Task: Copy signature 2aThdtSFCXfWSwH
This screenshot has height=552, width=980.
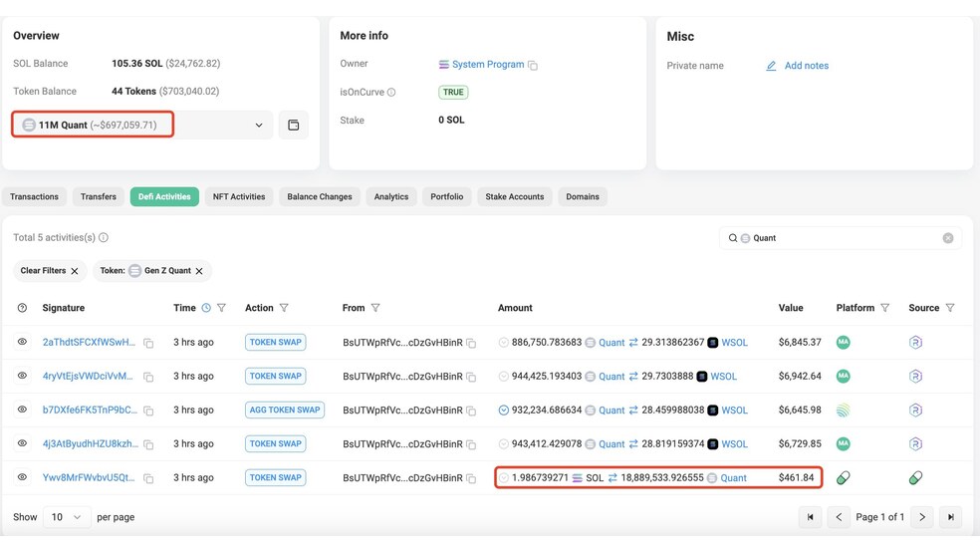Action: (x=148, y=343)
